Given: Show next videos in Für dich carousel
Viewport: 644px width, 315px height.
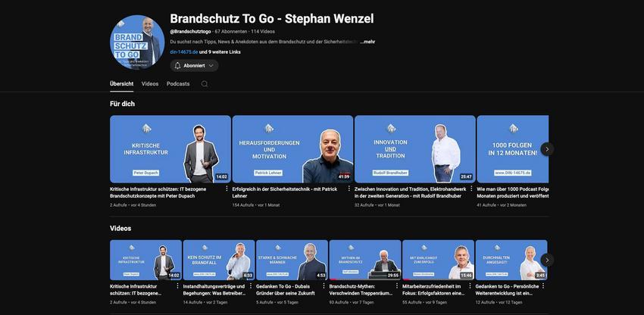Looking at the screenshot, I should pos(547,149).
